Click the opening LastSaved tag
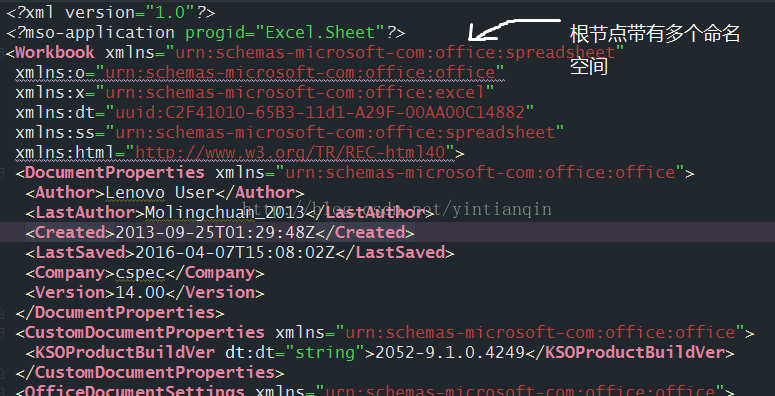Viewport: 775px width, 396px height. click(x=80, y=253)
